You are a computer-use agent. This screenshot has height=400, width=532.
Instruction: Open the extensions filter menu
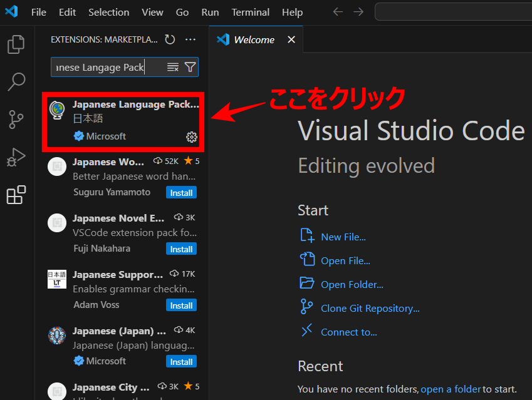(190, 67)
